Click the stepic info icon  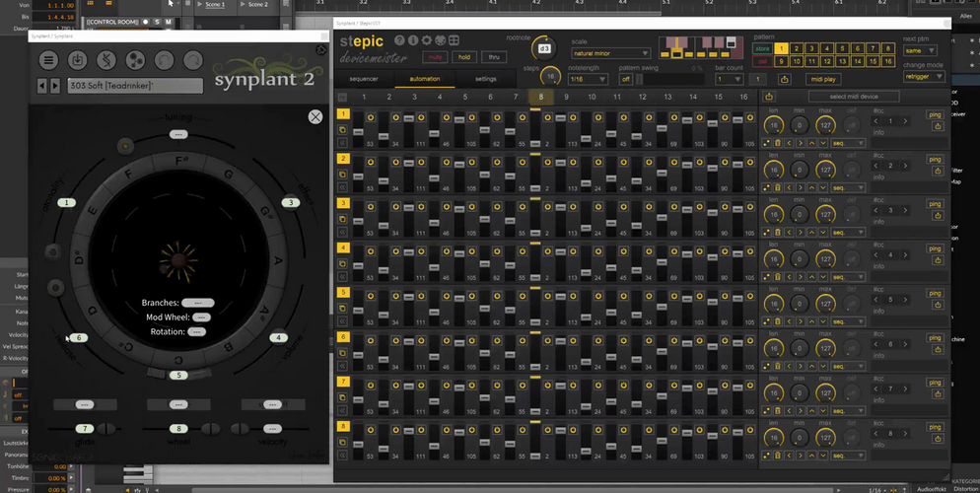(413, 40)
